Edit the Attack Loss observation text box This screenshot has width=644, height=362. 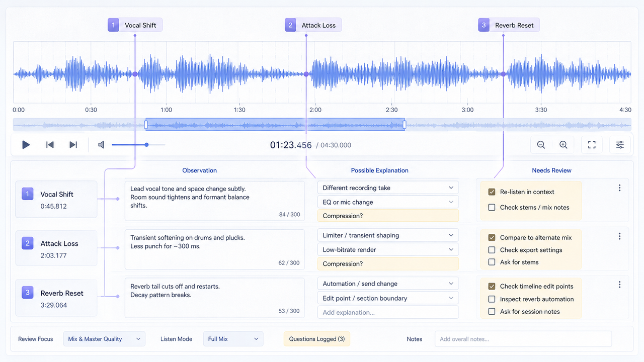pyautogui.click(x=215, y=249)
